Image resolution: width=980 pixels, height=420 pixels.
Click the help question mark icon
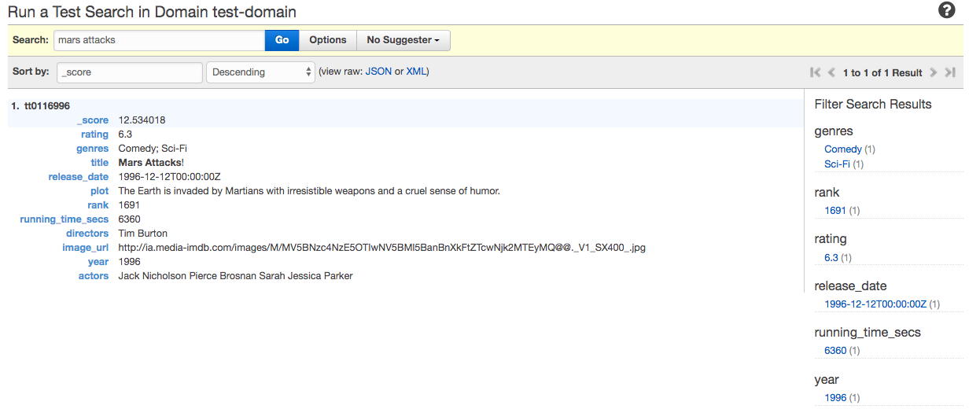click(x=947, y=10)
